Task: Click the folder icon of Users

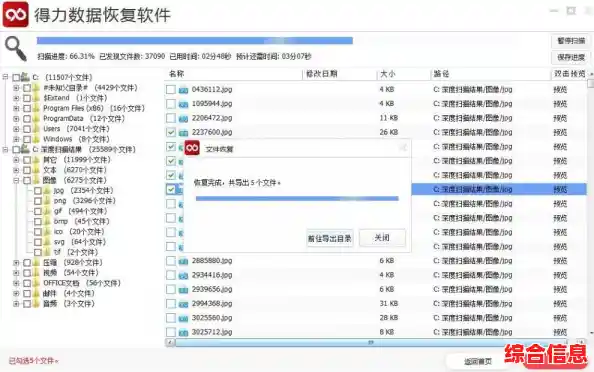Action: (x=36, y=129)
